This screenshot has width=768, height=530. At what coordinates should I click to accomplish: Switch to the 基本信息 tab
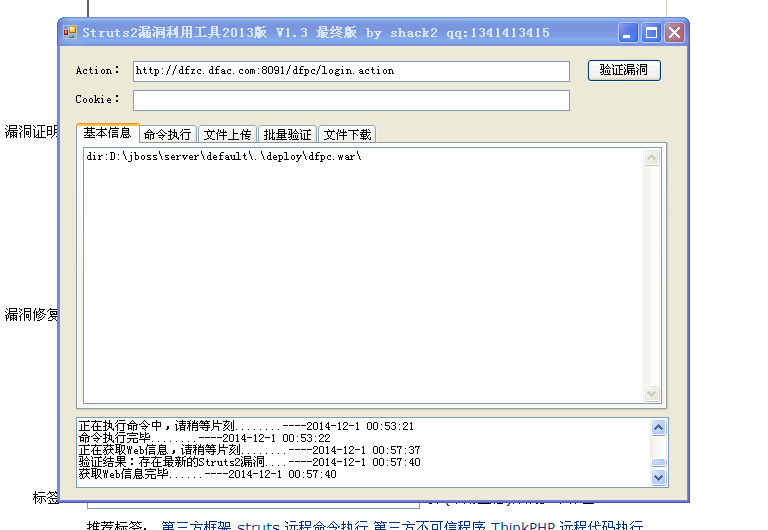(x=107, y=133)
